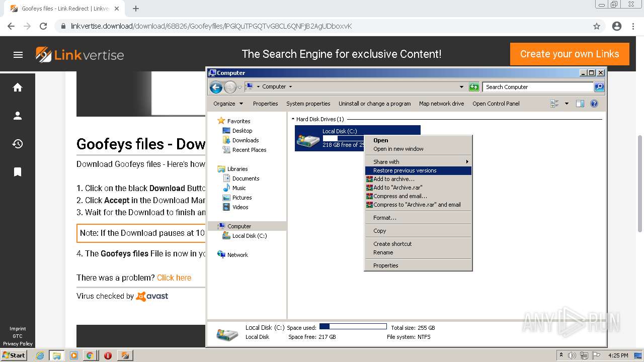Click Action Center flag in tray
Image resolution: width=644 pixels, height=362 pixels.
click(596, 355)
